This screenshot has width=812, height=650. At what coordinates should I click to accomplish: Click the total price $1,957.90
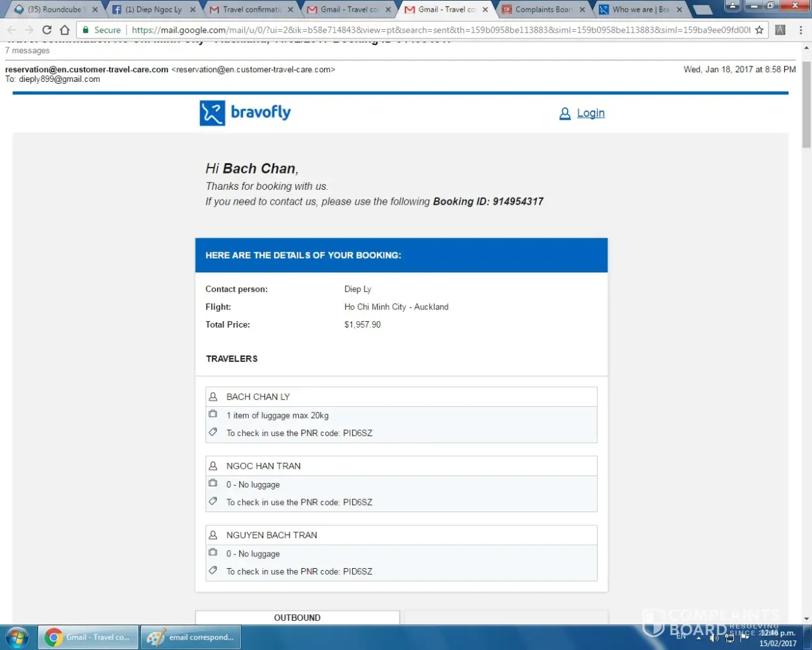pyautogui.click(x=362, y=324)
